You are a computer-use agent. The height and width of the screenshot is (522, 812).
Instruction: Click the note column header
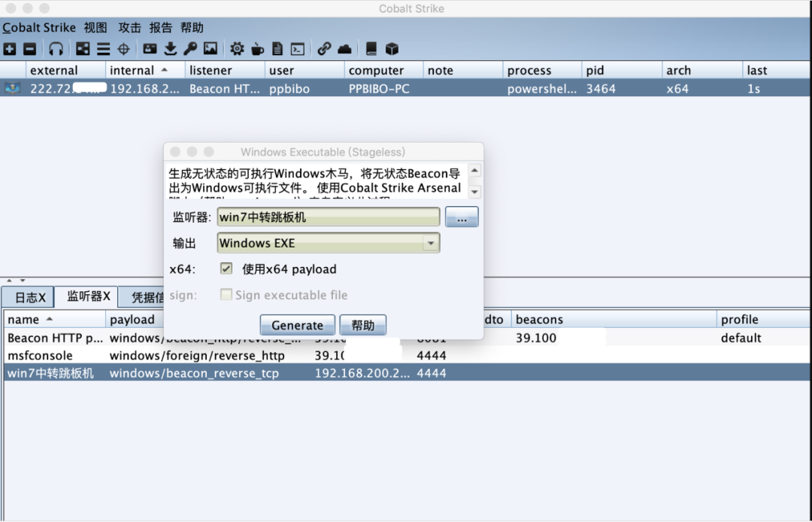[463, 70]
